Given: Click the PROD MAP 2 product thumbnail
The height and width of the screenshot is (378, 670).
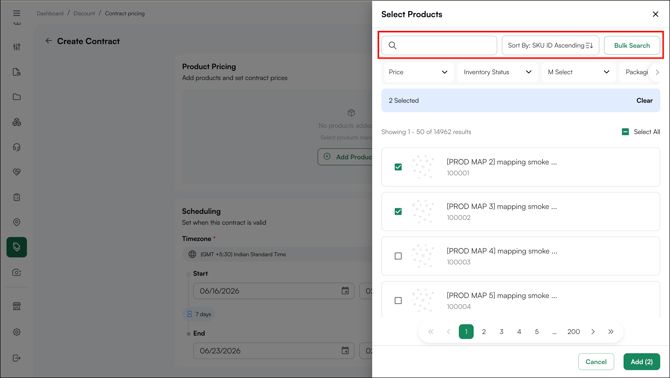Looking at the screenshot, I should point(422,167).
